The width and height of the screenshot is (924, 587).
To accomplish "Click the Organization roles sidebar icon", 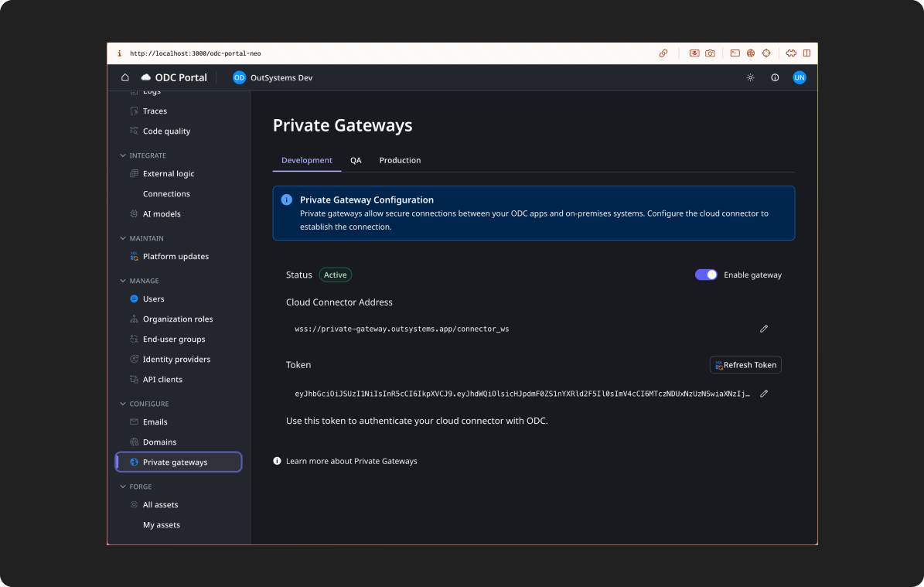I will [135, 319].
